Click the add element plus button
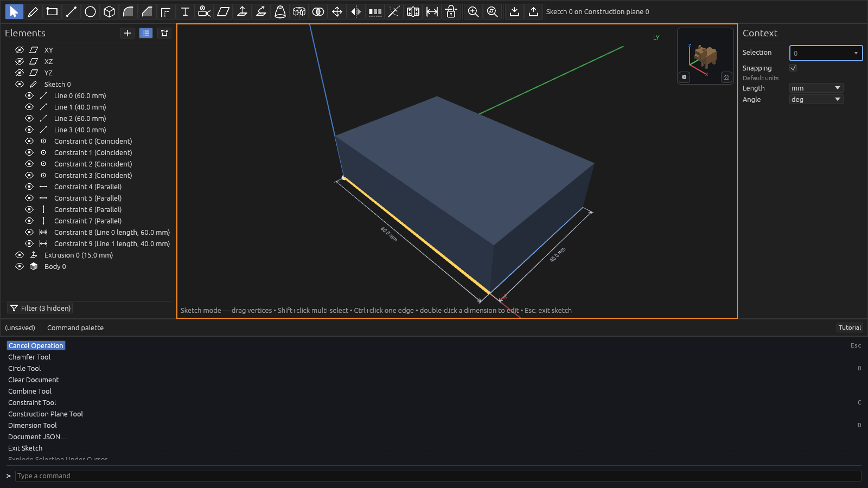This screenshot has height=488, width=868. click(x=127, y=33)
